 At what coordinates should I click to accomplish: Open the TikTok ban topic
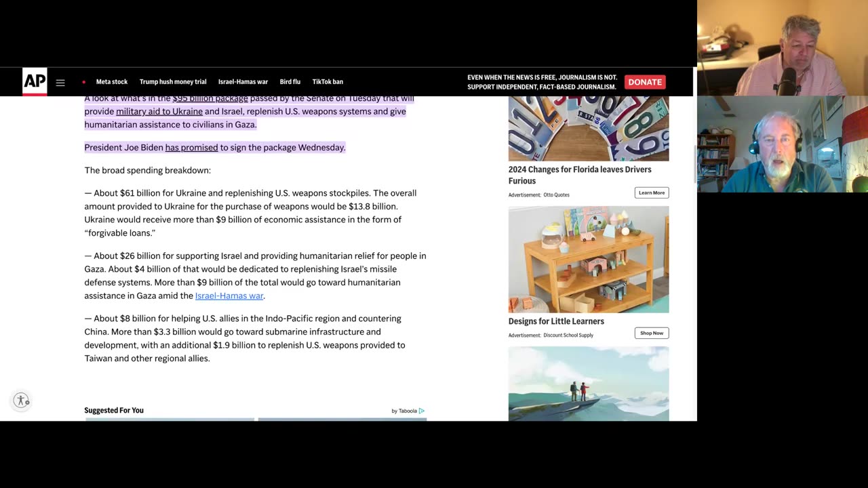pos(328,82)
